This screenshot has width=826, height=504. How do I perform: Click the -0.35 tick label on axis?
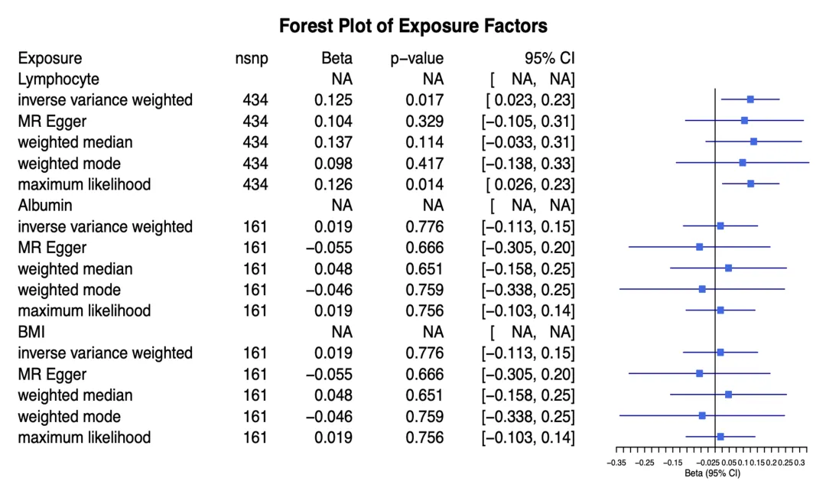[x=616, y=463]
